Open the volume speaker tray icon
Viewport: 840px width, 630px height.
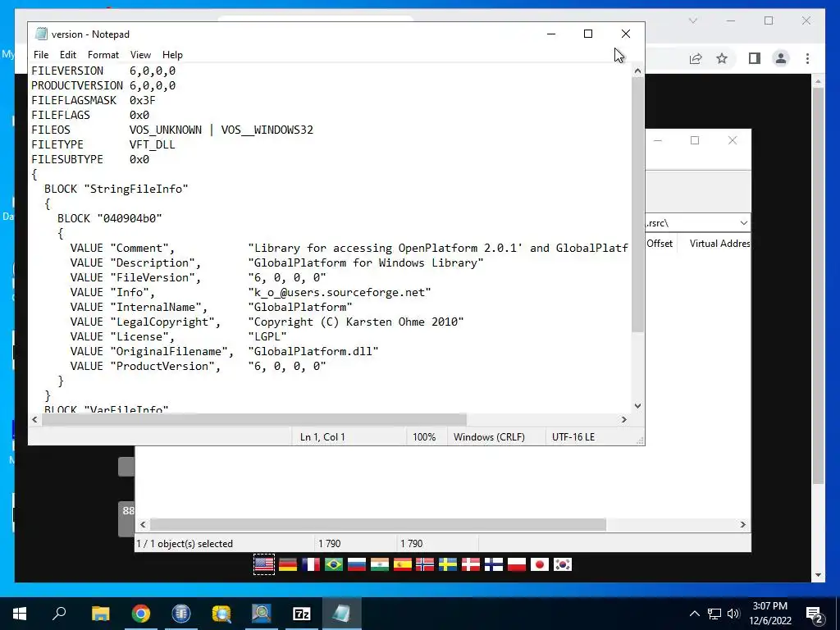733,614
